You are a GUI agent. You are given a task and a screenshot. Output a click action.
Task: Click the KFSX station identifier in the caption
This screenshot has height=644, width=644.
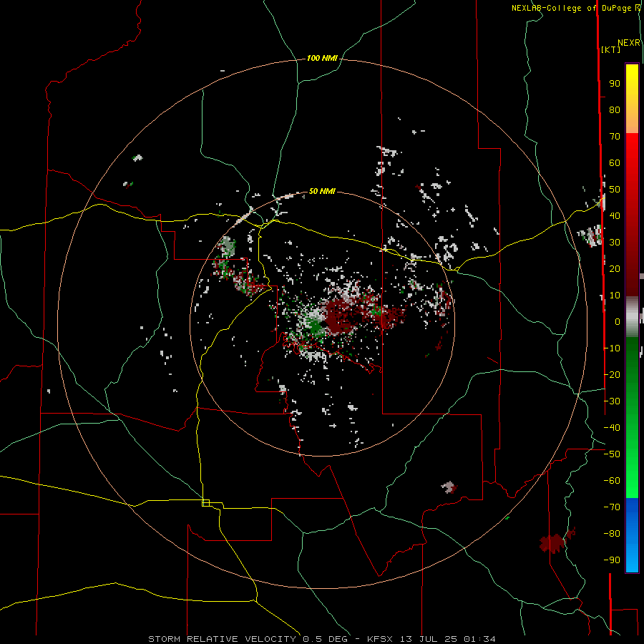380,639
